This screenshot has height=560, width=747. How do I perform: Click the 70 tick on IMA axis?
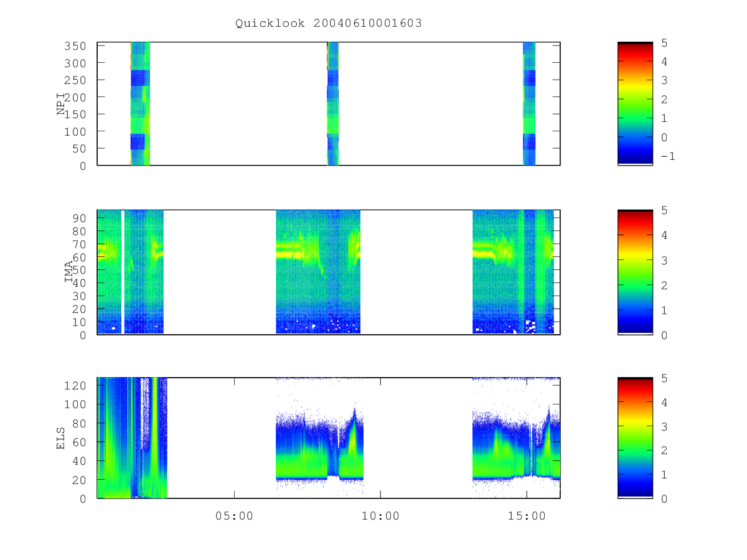coord(79,244)
